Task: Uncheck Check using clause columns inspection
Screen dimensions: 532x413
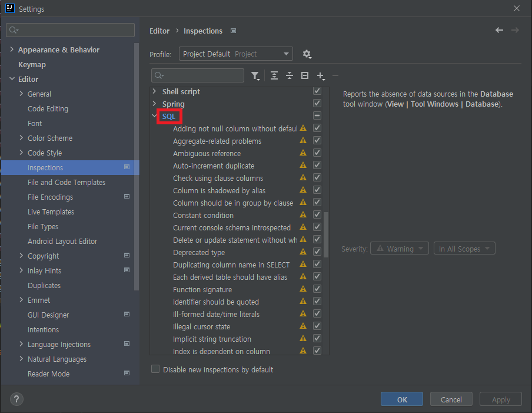Action: 317,177
